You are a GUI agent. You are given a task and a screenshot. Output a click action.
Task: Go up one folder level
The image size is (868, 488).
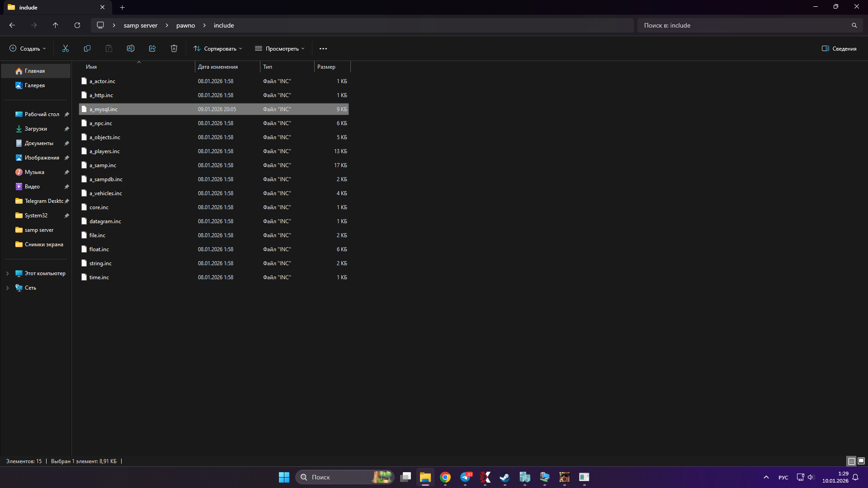[x=56, y=25]
